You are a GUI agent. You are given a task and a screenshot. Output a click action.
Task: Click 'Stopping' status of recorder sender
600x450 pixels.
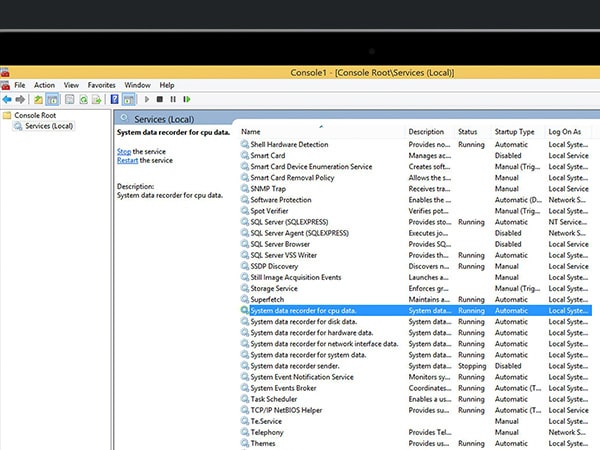[472, 366]
